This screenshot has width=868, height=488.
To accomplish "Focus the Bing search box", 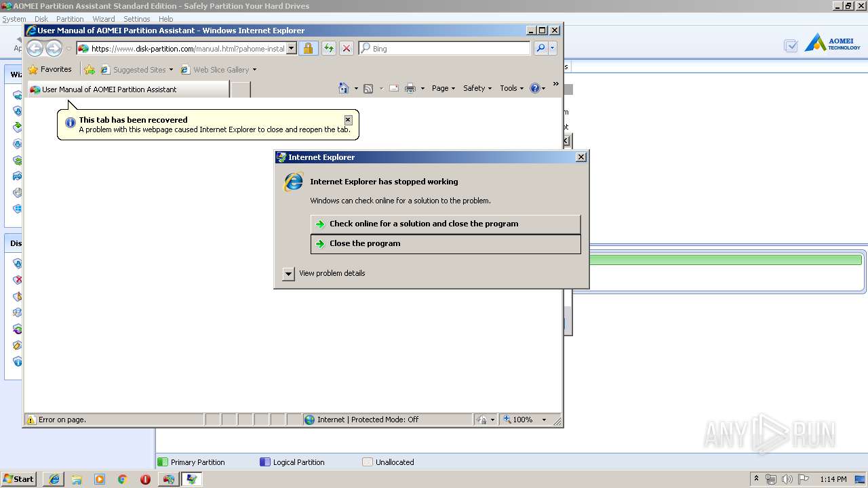I will [445, 48].
